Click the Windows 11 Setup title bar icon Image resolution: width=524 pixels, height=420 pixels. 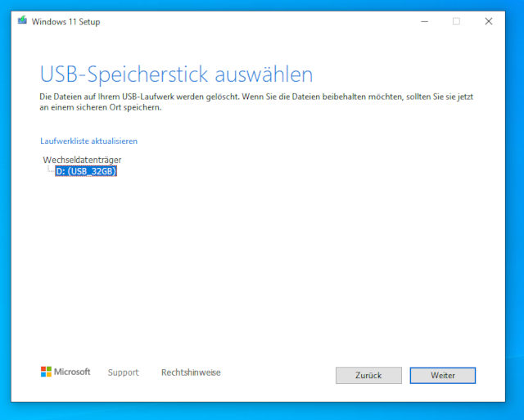[x=22, y=20]
